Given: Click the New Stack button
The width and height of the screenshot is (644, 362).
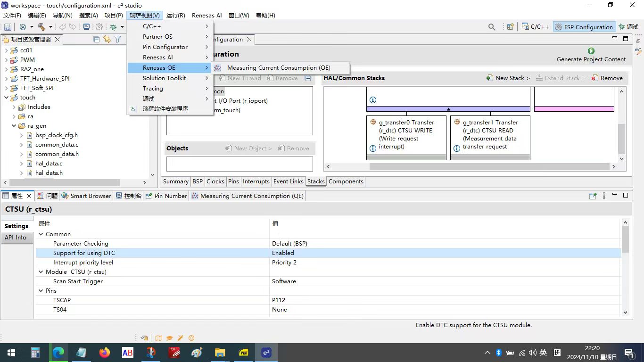Looking at the screenshot, I should [508, 78].
